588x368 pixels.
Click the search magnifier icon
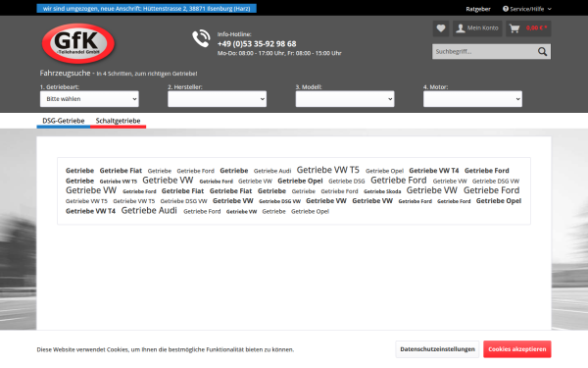(542, 52)
